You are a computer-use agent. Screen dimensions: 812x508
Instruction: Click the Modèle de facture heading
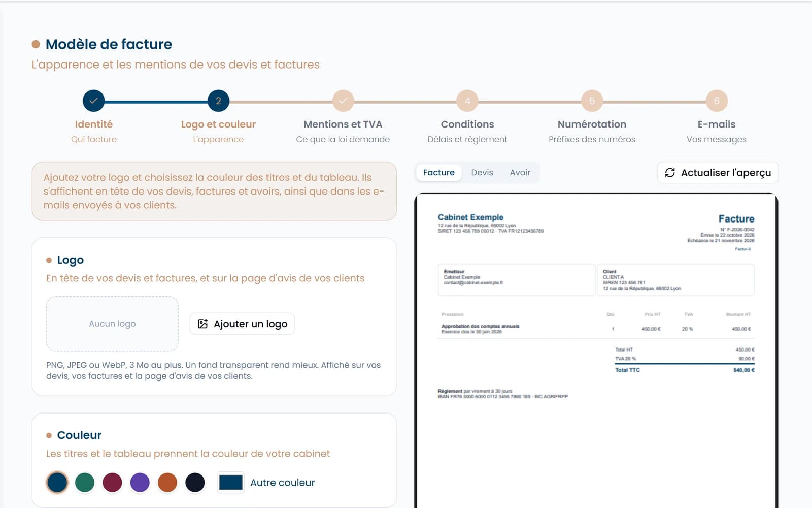109,44
